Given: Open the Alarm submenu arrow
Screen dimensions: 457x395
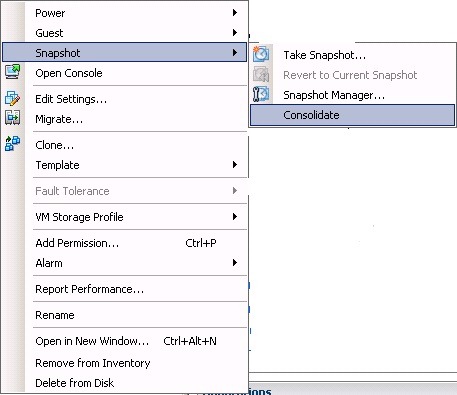Looking at the screenshot, I should [x=235, y=263].
